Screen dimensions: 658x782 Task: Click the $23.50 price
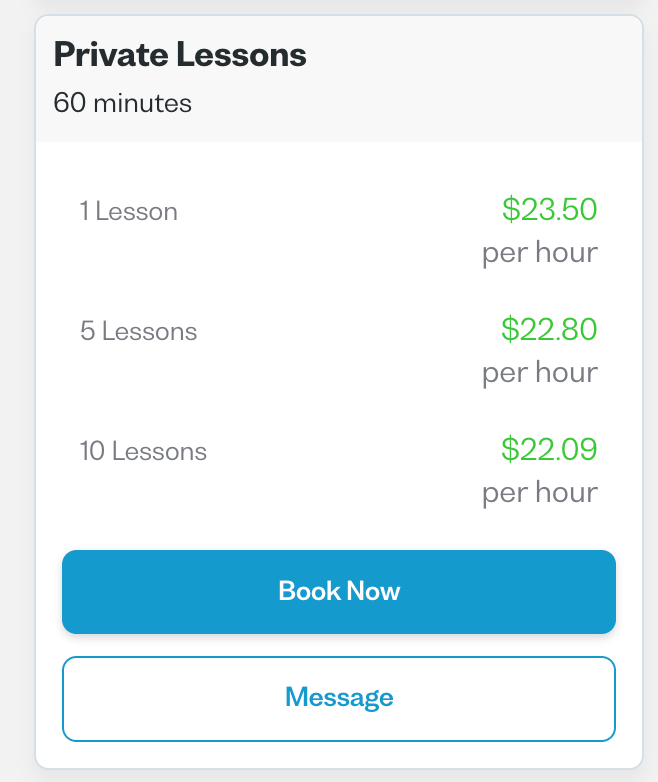(x=549, y=208)
